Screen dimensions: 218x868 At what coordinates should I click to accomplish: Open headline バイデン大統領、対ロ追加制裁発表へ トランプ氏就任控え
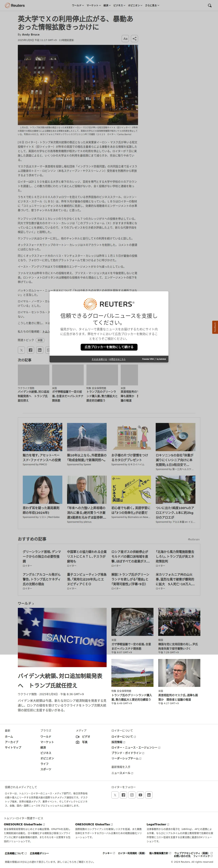pyautogui.click(x=60, y=681)
